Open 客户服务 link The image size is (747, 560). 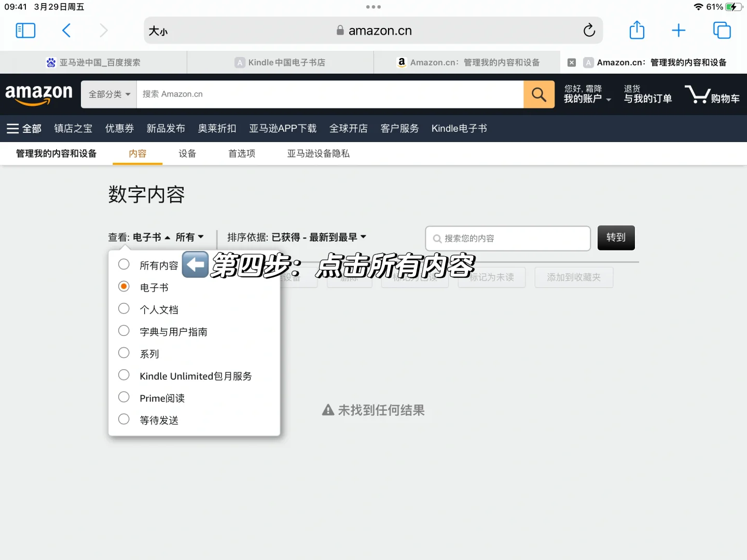pyautogui.click(x=399, y=129)
